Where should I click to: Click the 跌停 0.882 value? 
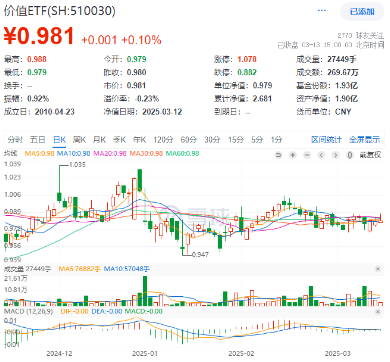tap(247, 72)
